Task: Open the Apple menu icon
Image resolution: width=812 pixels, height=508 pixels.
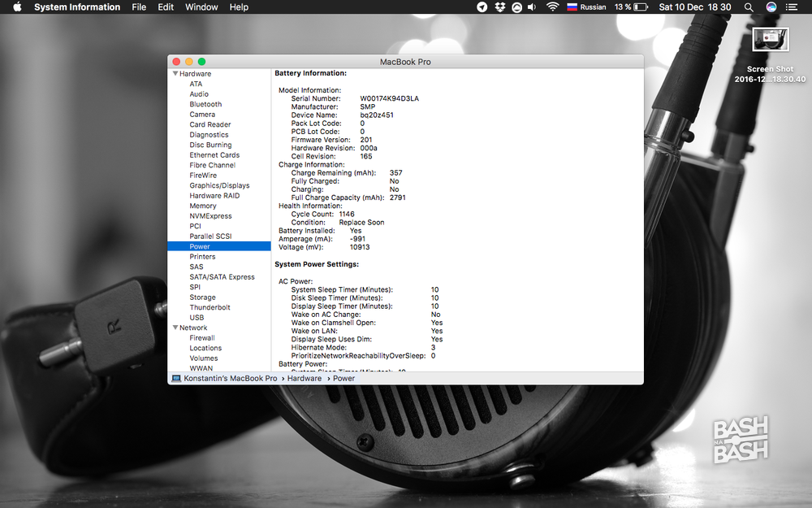Action: pos(17,7)
